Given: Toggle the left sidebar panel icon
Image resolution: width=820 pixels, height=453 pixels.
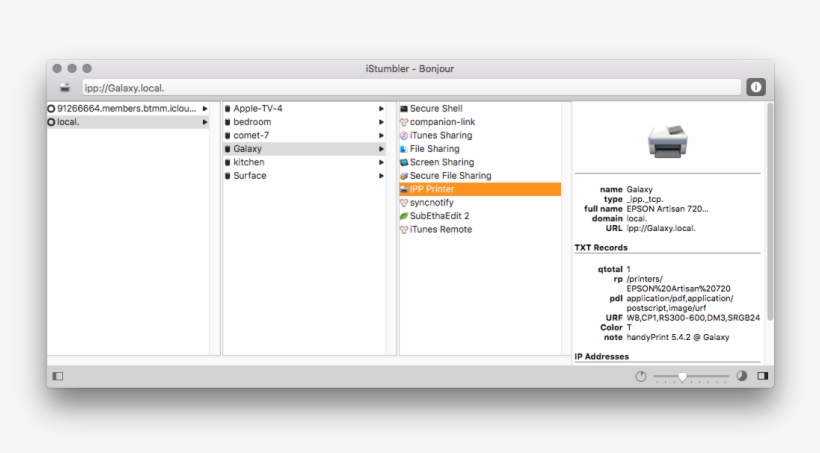Looking at the screenshot, I should click(x=58, y=376).
